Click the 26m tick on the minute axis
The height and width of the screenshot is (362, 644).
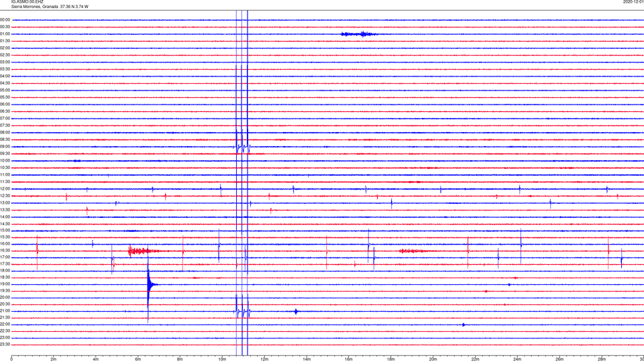point(559,359)
